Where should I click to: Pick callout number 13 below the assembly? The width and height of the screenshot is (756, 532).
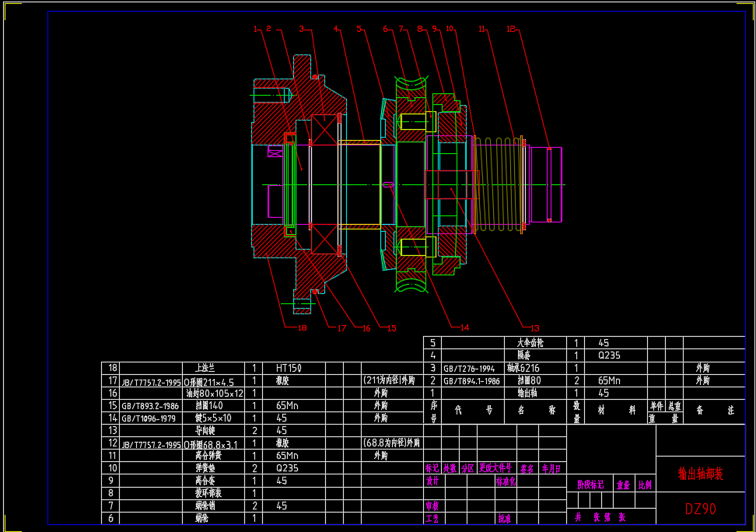[534, 327]
